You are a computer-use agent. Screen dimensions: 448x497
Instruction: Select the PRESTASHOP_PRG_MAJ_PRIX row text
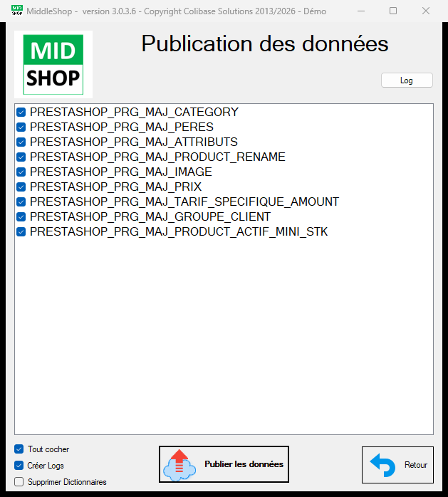click(x=115, y=187)
